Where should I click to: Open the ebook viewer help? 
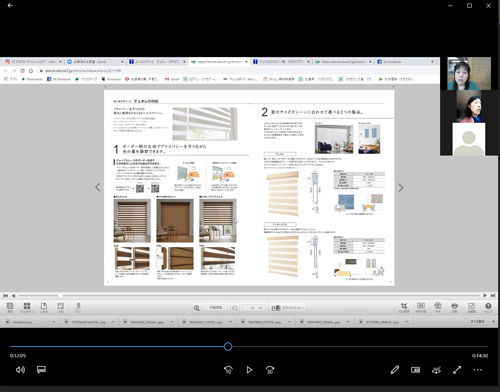pyautogui.click(x=488, y=307)
